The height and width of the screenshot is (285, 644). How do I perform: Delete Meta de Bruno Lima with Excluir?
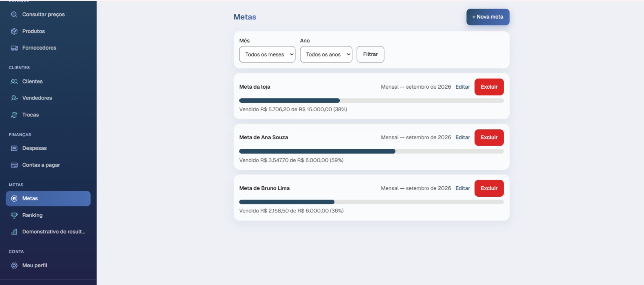click(x=489, y=188)
